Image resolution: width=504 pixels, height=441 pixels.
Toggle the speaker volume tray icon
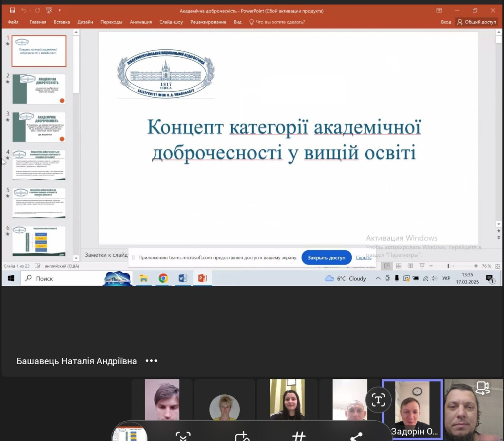(434, 278)
